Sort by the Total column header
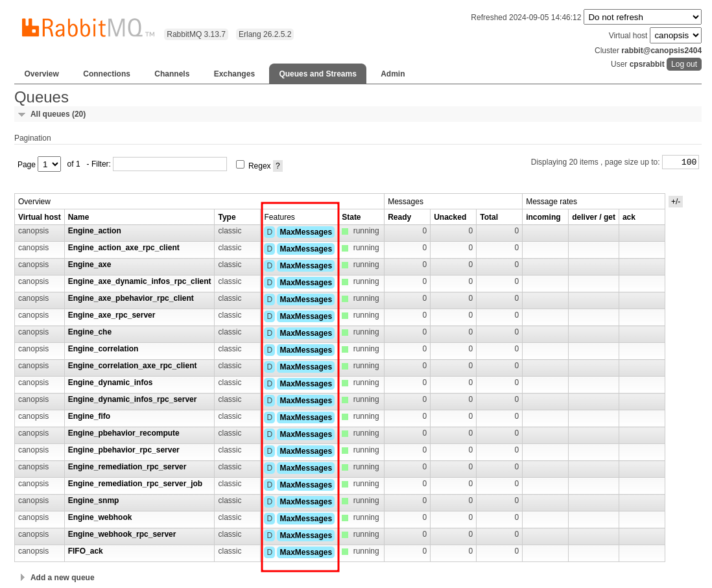This screenshot has width=712, height=588. [x=489, y=217]
